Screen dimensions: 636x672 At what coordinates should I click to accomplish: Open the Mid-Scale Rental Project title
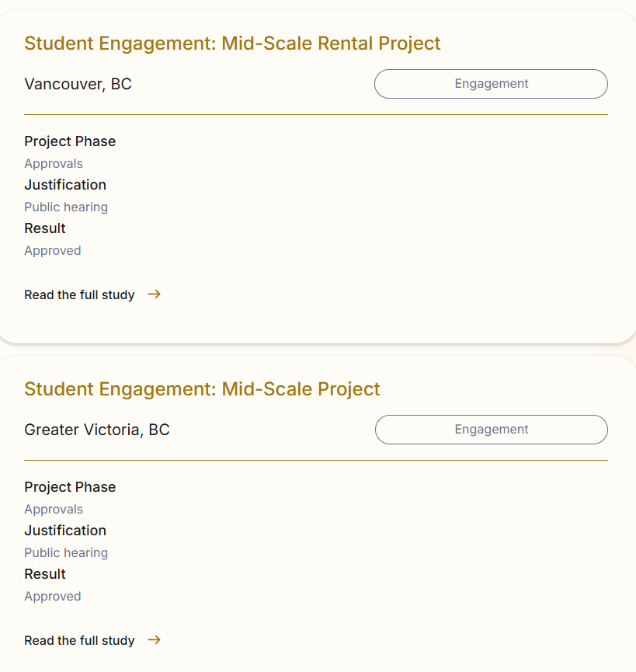tap(232, 44)
